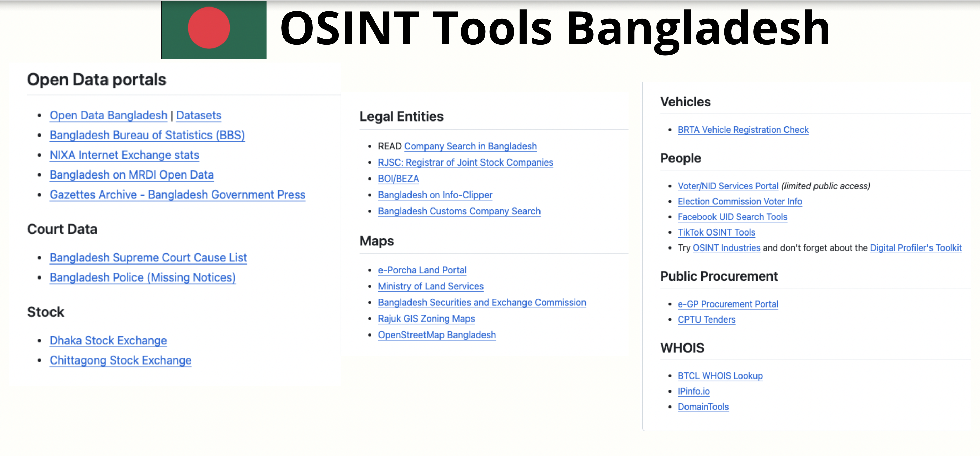The image size is (980, 456).
Task: Open the TikTok OSINT Tools link
Action: pos(716,232)
